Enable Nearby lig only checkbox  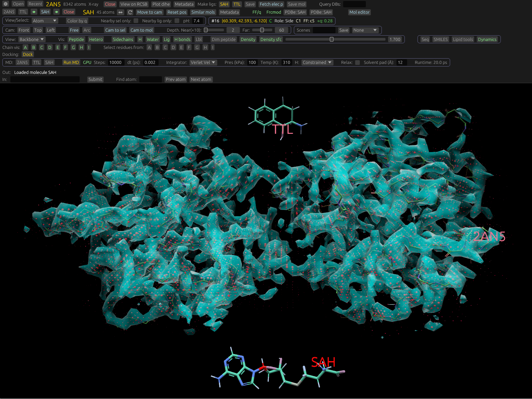pyautogui.click(x=177, y=21)
